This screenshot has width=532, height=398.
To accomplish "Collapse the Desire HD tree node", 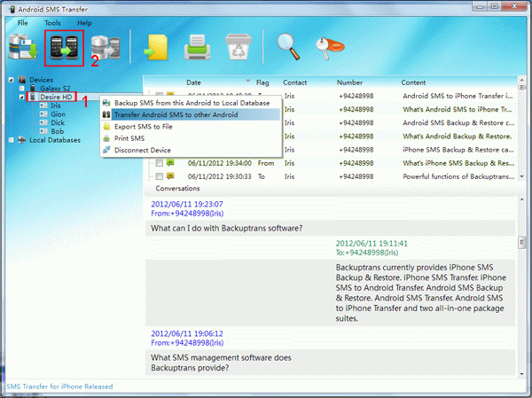I will [x=21, y=97].
